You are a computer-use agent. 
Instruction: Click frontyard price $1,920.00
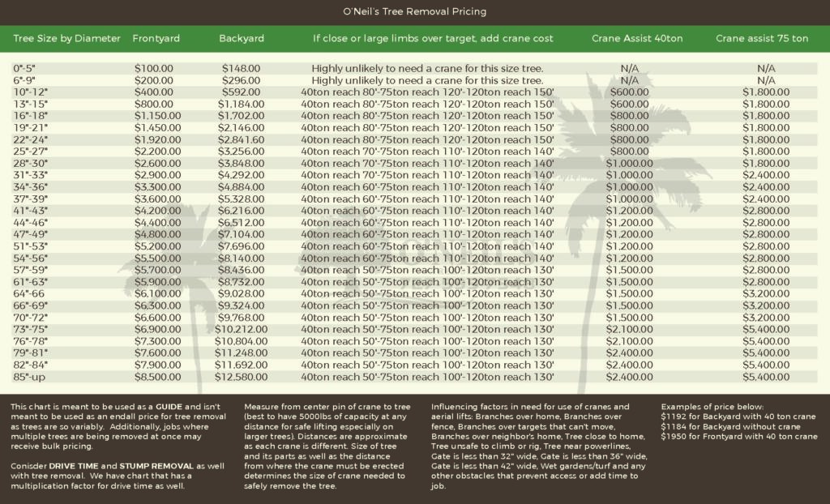[x=157, y=139]
